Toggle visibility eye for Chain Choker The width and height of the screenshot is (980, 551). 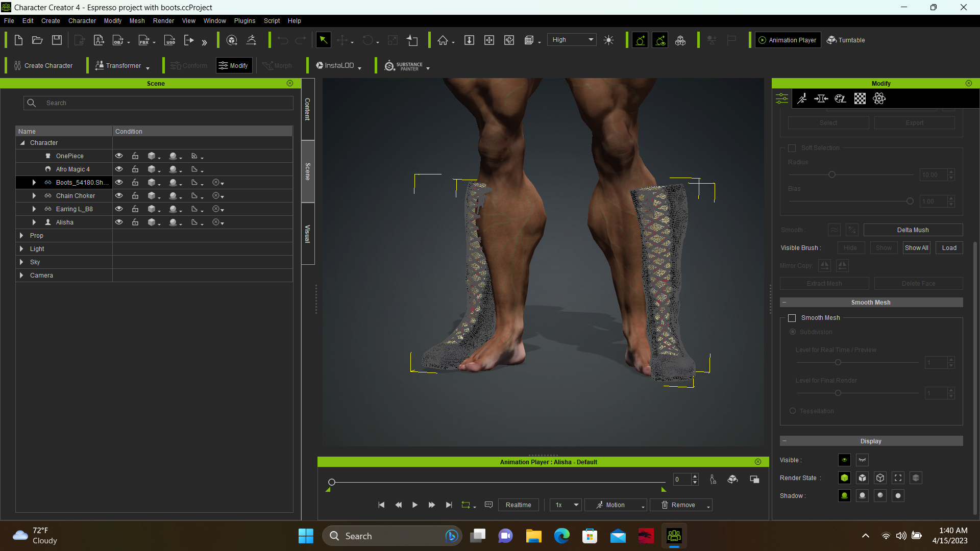(119, 196)
